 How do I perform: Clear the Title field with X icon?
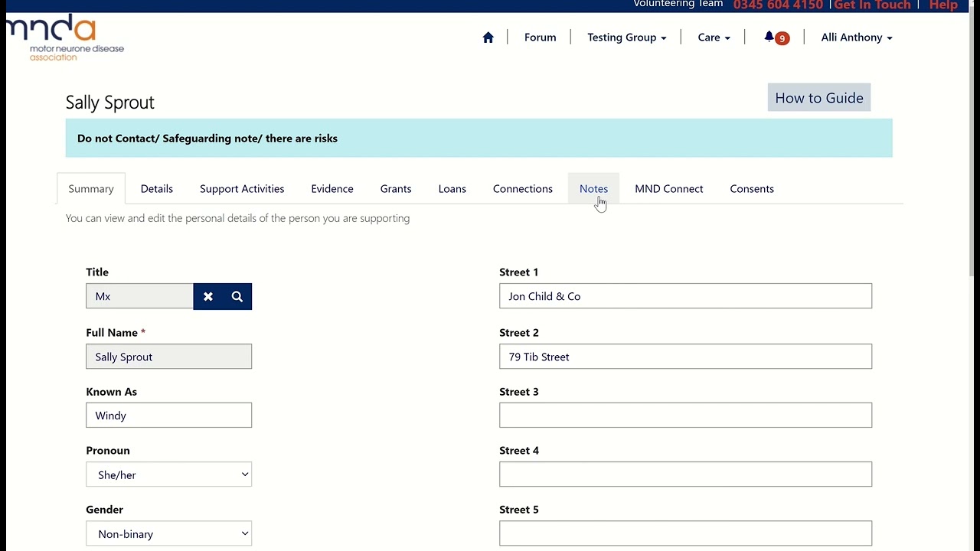(207, 297)
